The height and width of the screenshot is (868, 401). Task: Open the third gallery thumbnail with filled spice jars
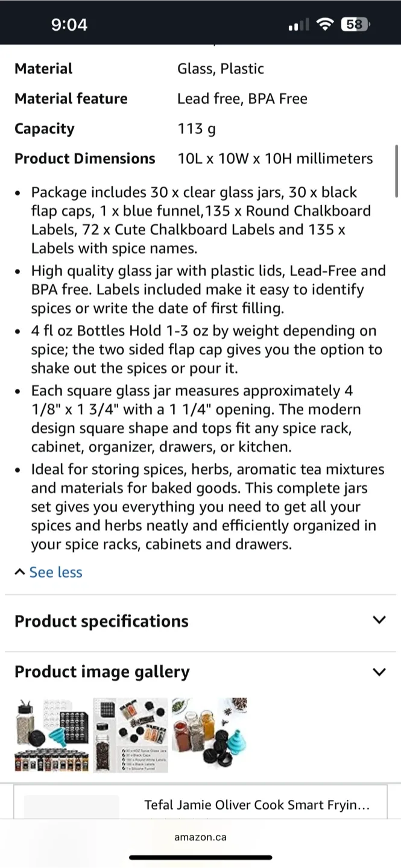click(209, 735)
